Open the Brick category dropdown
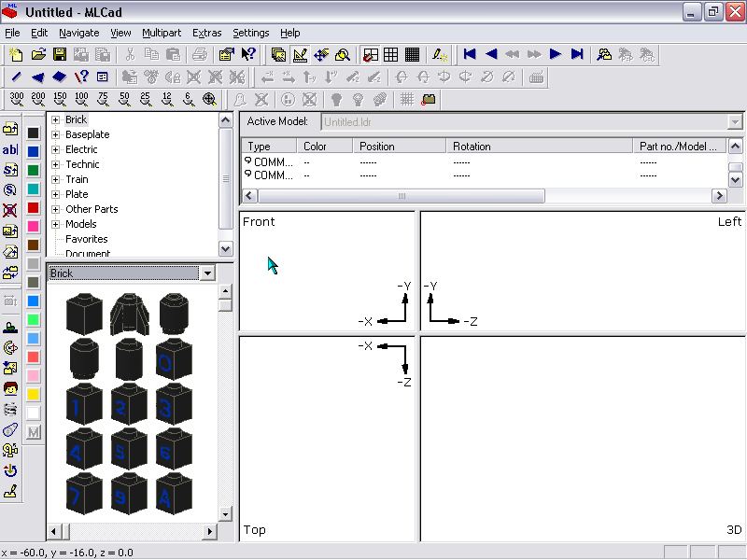 207,273
